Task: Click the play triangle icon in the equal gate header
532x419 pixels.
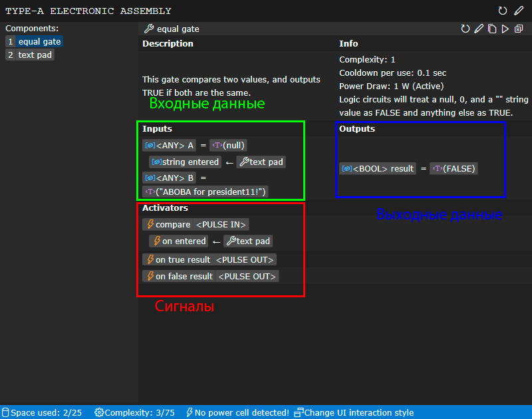Action: (505, 29)
